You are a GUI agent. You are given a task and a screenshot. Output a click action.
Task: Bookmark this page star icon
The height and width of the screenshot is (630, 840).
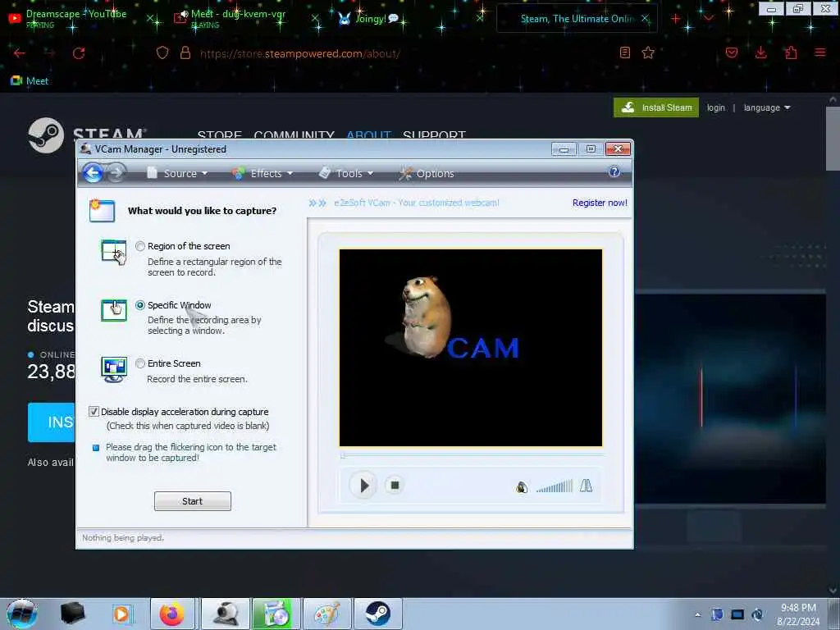[648, 52]
